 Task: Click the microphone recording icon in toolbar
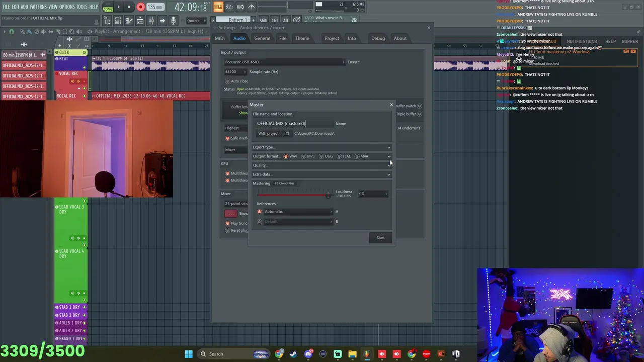point(173,21)
